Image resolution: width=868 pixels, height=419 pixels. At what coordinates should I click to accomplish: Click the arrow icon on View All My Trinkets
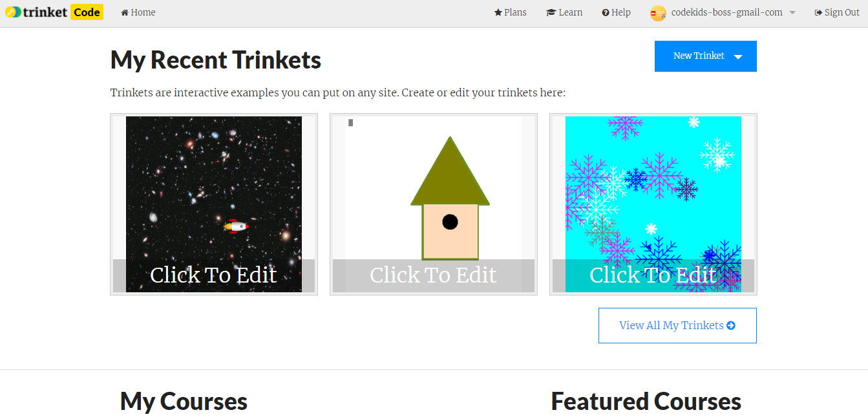[731, 325]
